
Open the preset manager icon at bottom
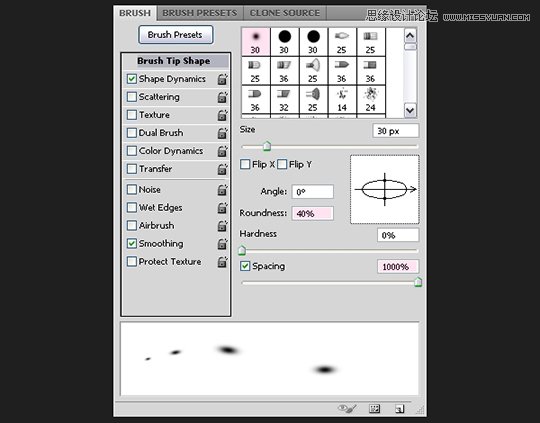coord(374,409)
